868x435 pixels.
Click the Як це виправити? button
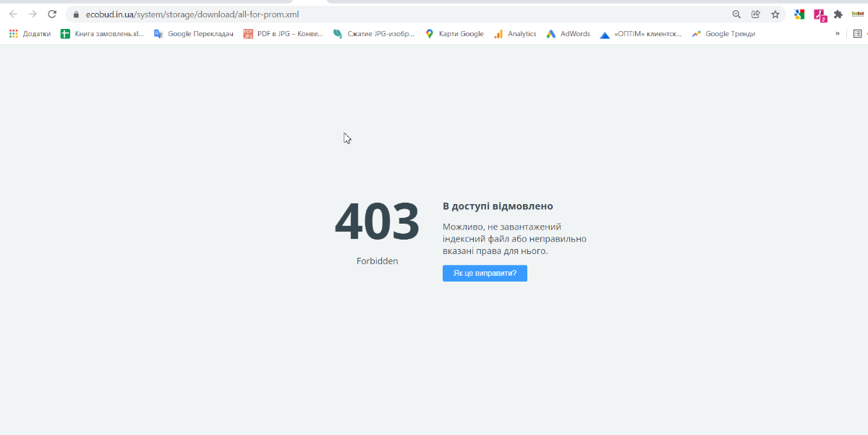(485, 273)
